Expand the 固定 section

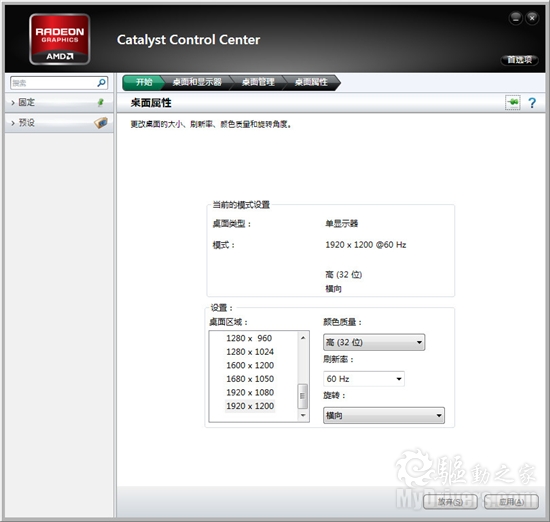(x=59, y=102)
